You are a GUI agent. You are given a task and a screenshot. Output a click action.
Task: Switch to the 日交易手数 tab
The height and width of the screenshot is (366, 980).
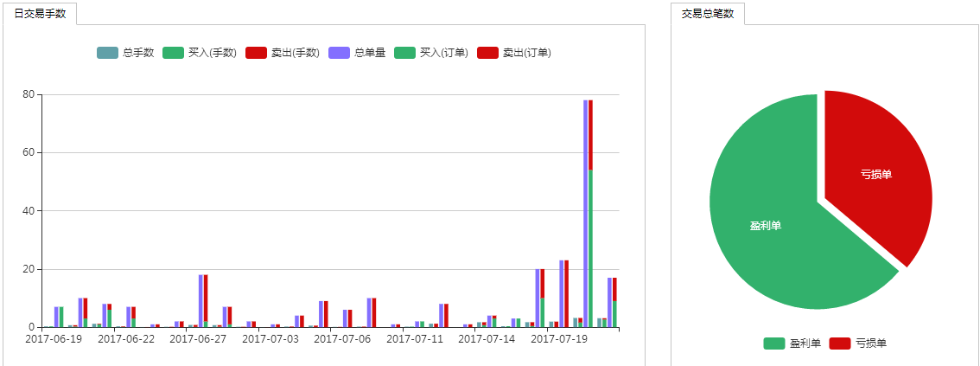point(40,13)
